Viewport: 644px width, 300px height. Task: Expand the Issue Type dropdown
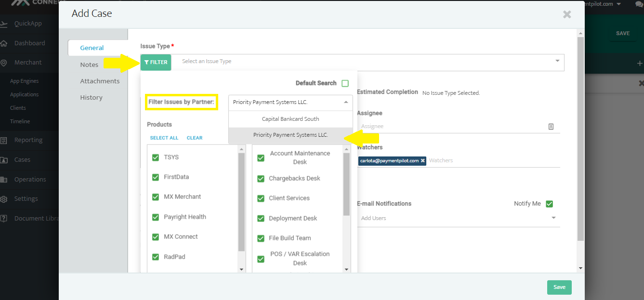(557, 61)
